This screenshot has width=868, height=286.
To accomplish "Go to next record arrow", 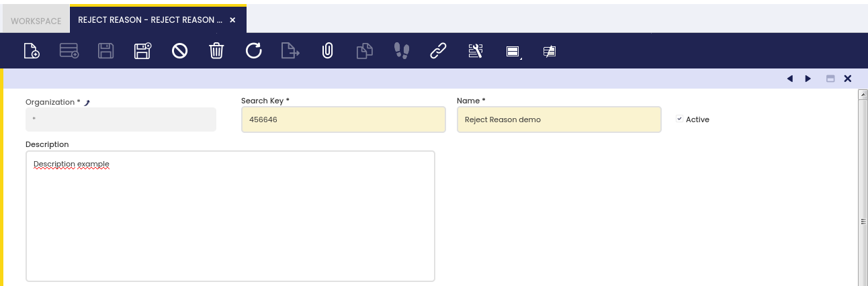I will 808,79.
